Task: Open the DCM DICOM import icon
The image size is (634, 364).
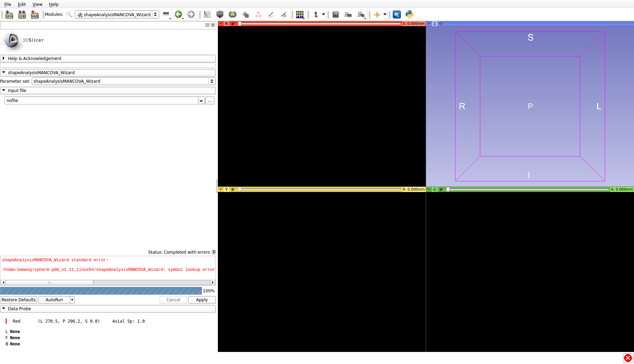Action: pos(22,14)
